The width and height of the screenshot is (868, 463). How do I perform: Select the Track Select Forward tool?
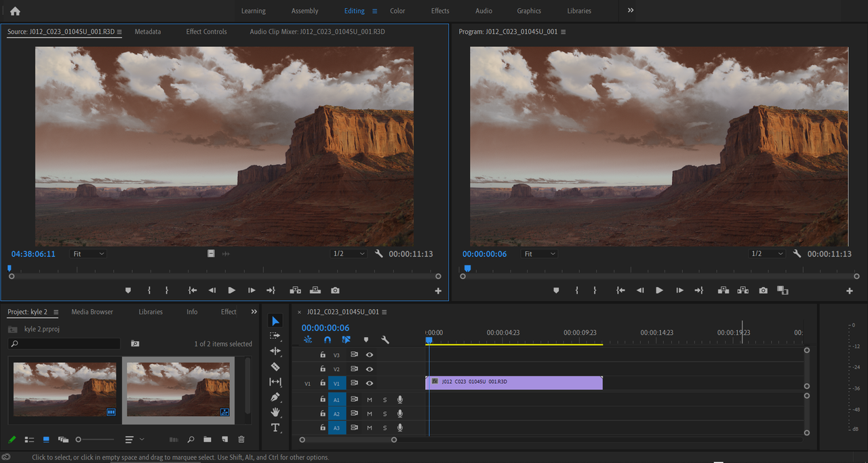point(275,336)
